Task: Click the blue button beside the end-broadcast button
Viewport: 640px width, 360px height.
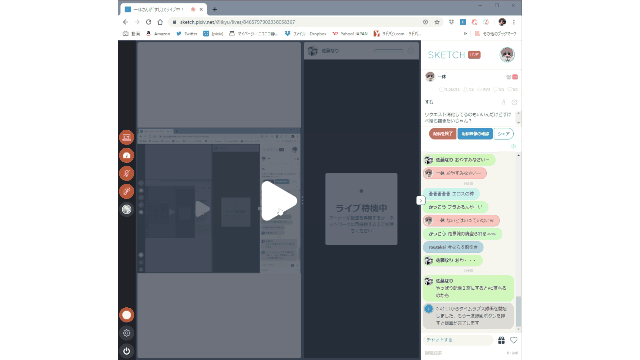Action: point(475,134)
